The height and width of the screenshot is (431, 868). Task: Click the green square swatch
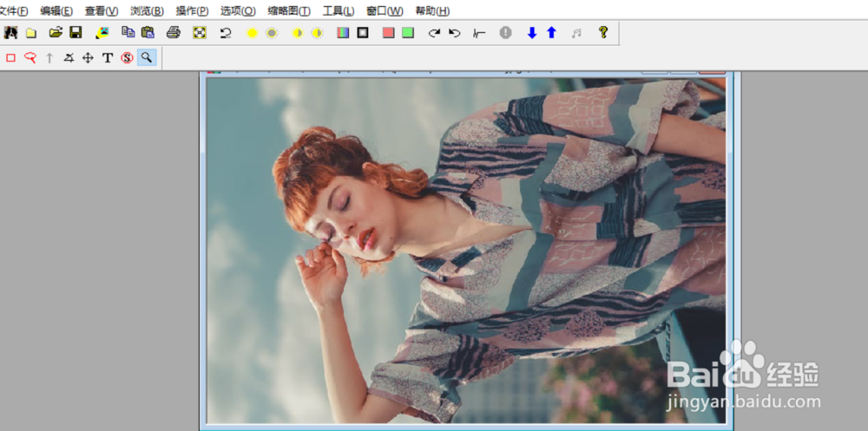click(408, 33)
